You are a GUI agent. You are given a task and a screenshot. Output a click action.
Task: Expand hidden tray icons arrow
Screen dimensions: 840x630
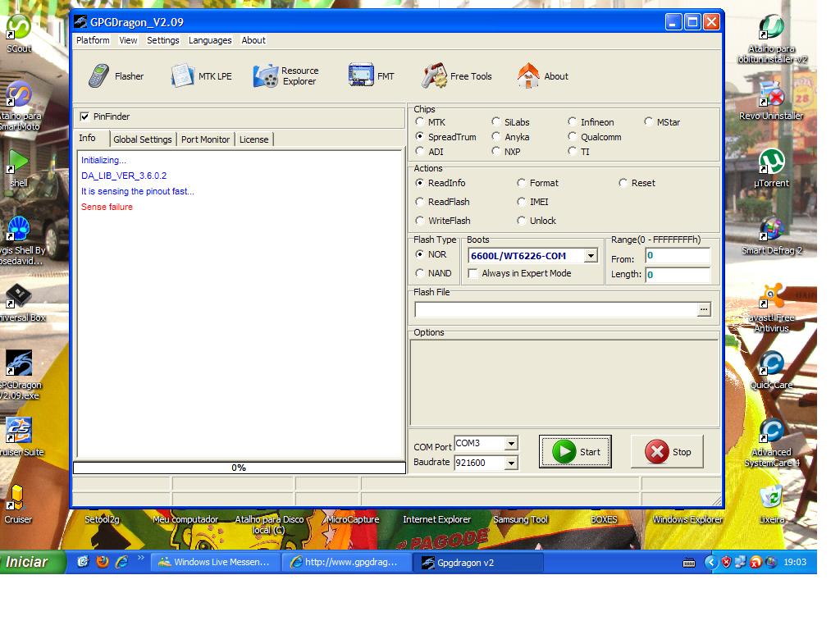click(x=711, y=562)
